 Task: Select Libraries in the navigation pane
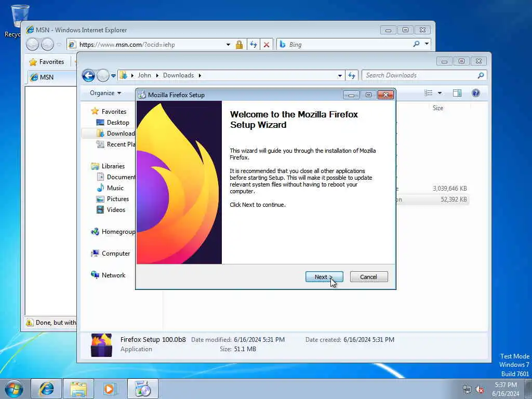coord(113,166)
